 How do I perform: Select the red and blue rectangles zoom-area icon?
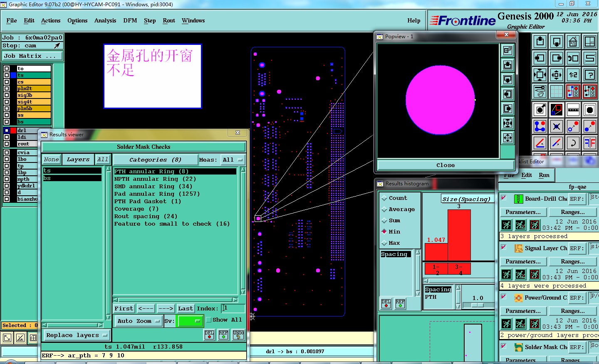click(557, 110)
